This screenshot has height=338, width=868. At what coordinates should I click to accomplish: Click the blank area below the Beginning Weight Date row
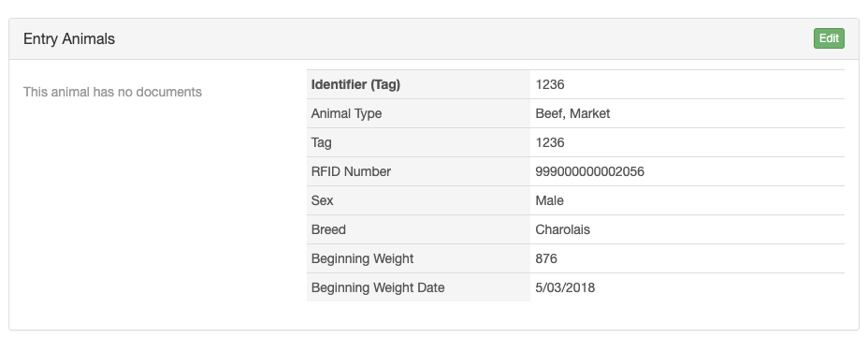pos(576,316)
